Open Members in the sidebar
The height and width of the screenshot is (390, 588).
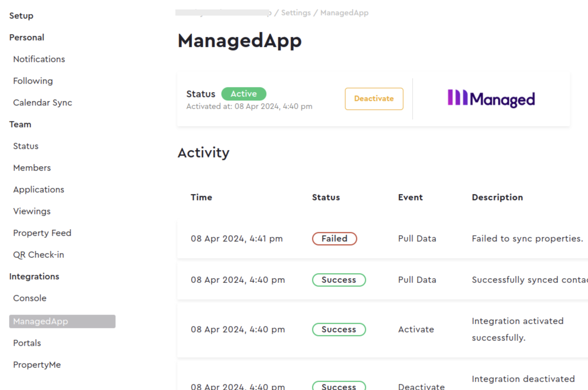[32, 168]
